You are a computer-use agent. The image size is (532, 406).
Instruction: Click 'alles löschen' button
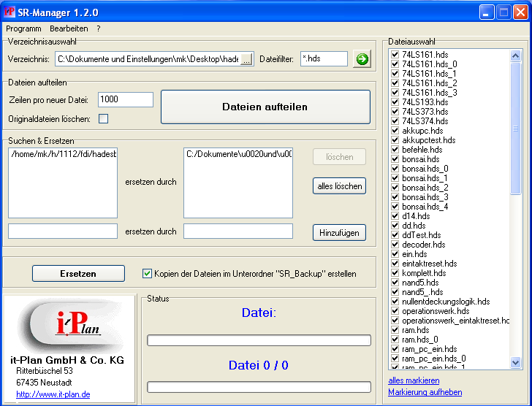coord(339,186)
